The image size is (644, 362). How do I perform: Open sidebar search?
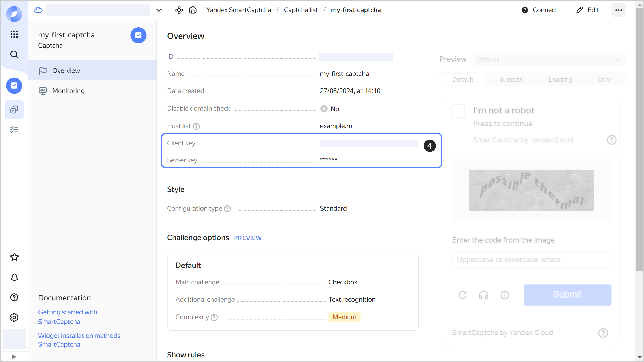[14, 54]
